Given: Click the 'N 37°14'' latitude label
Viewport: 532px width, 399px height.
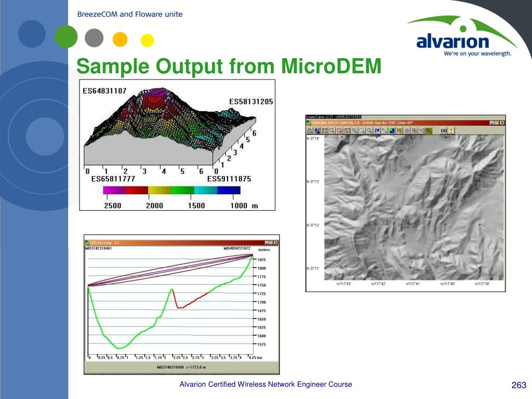Looking at the screenshot, I should point(313,138).
